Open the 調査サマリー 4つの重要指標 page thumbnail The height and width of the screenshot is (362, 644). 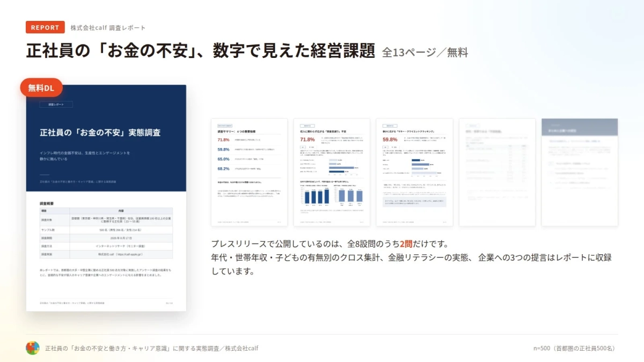pyautogui.click(x=249, y=172)
